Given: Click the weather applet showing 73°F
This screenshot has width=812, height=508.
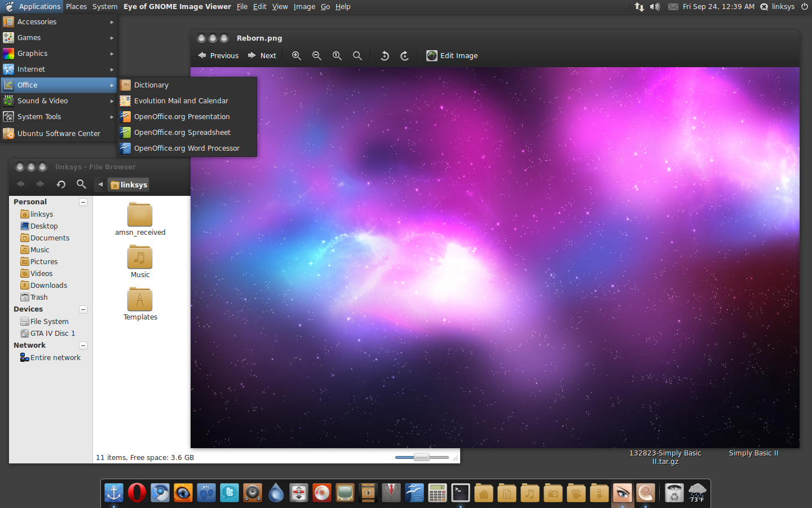Looking at the screenshot, I should click(x=697, y=493).
